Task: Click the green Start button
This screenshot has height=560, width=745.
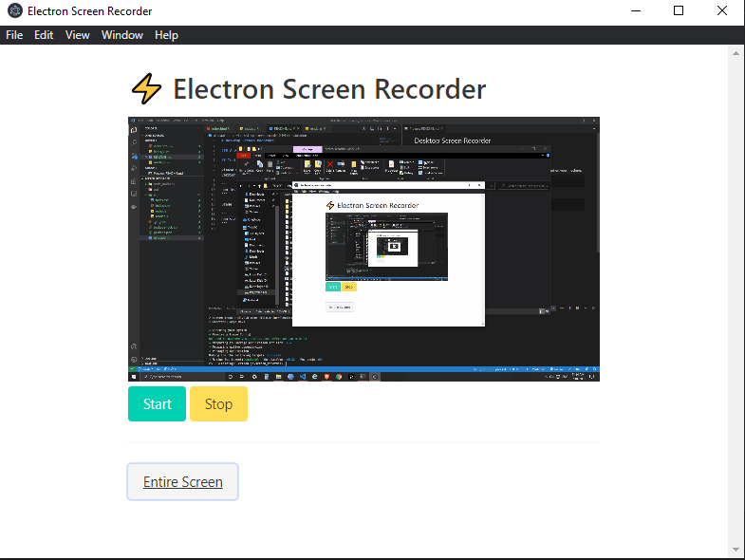Action: (157, 403)
